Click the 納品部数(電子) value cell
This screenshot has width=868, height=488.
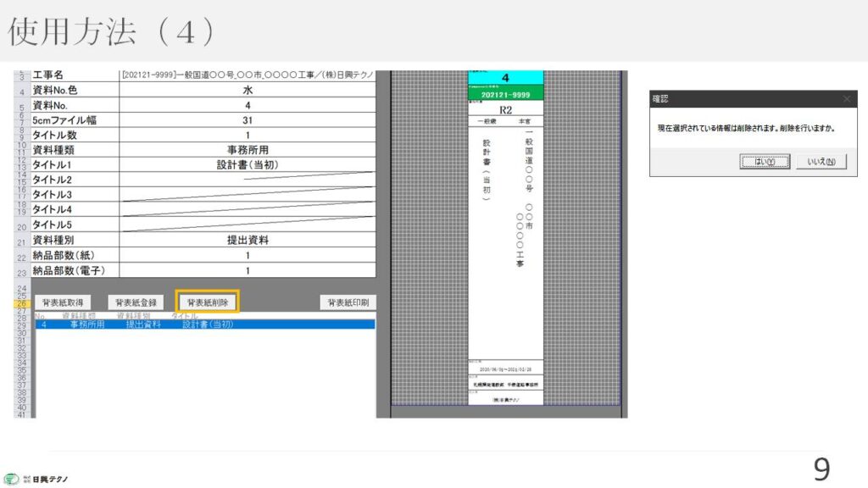pyautogui.click(x=248, y=271)
